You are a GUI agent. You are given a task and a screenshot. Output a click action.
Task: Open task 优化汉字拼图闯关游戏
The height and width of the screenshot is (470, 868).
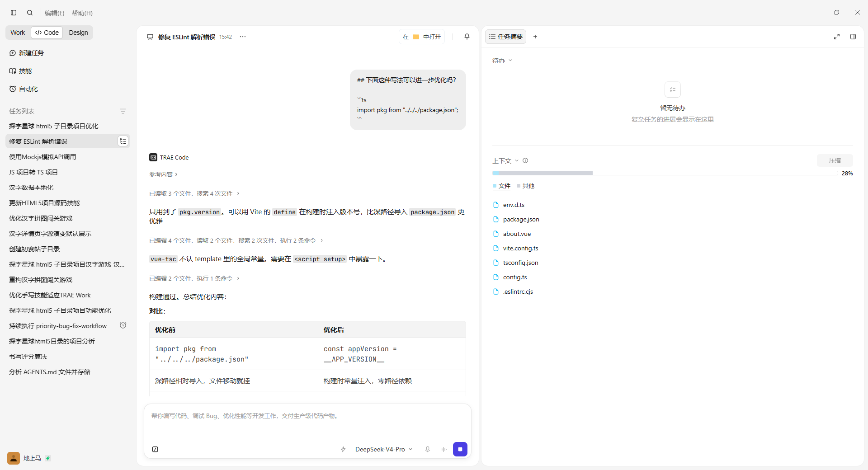click(x=68, y=218)
